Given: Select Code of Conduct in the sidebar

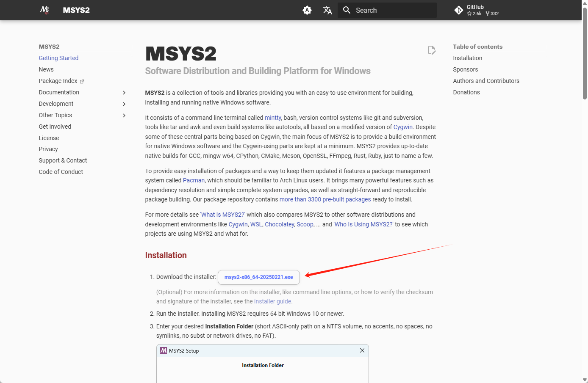Looking at the screenshot, I should (61, 171).
